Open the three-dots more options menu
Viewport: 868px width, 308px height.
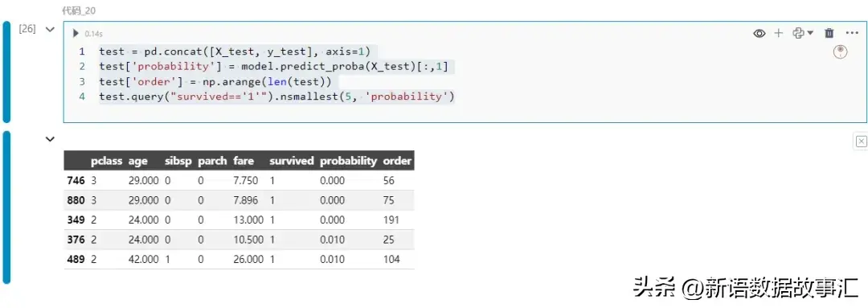coord(851,33)
